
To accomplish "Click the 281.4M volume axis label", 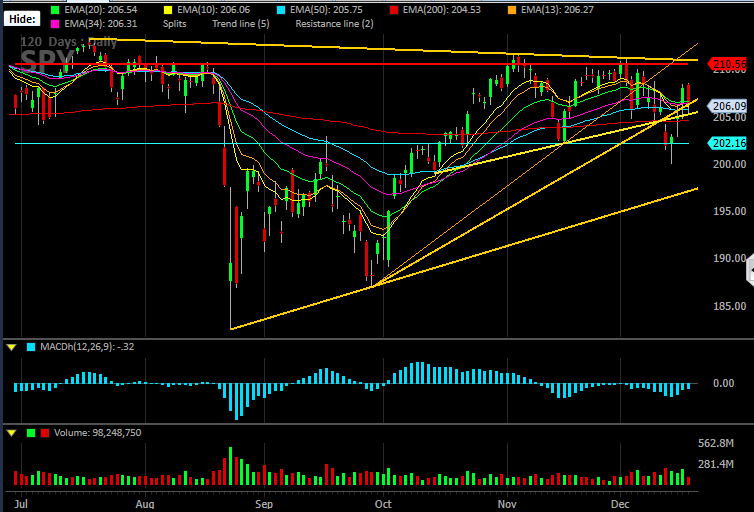I will [716, 464].
